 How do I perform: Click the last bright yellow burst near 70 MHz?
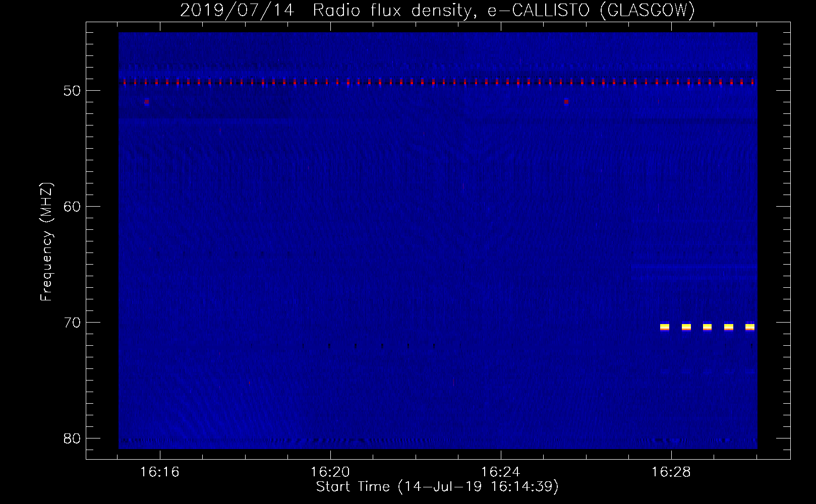(750, 327)
